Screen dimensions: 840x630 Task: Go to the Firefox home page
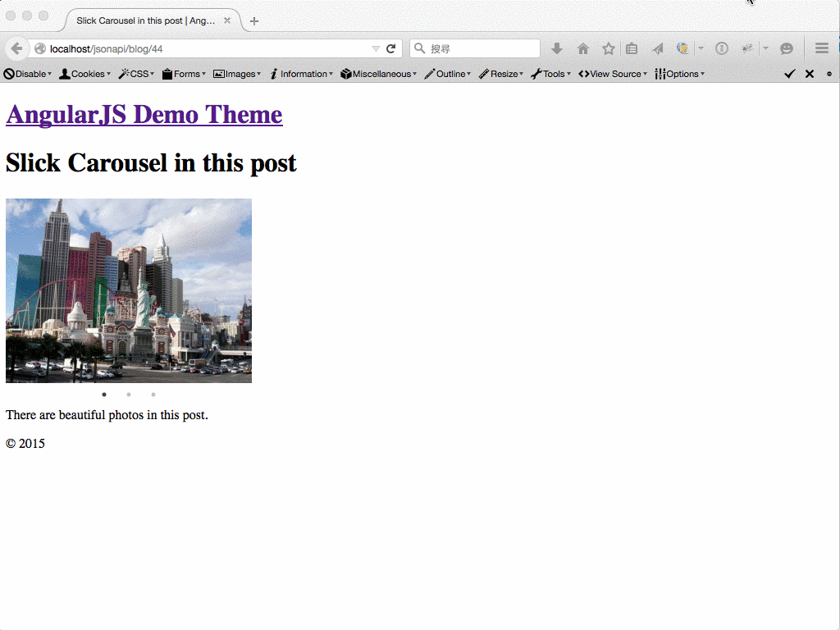click(x=582, y=48)
